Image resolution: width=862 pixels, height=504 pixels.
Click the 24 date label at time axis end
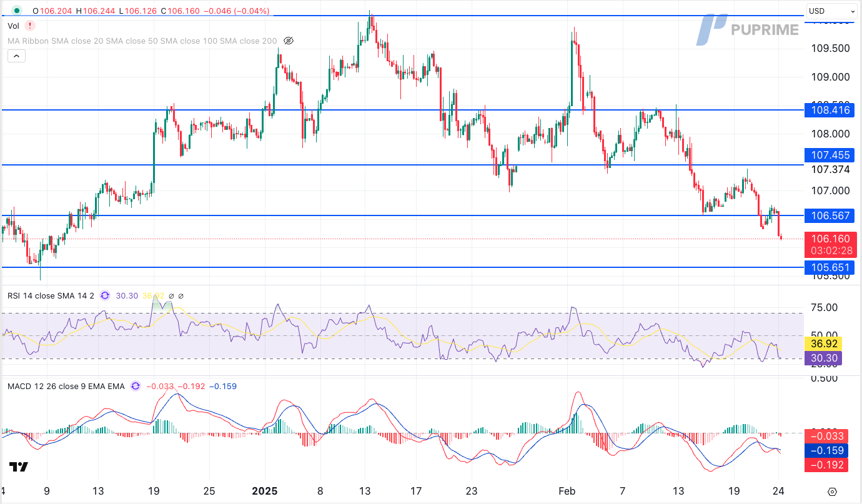[x=779, y=491]
